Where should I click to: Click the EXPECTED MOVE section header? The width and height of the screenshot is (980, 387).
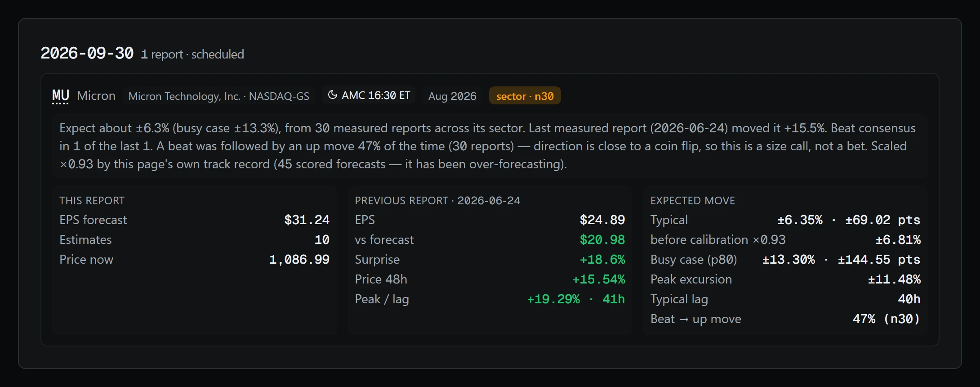(693, 201)
